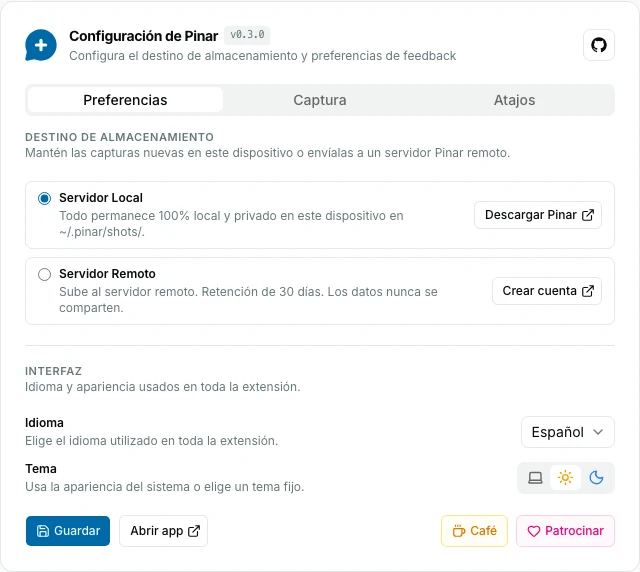Click the INTERFAZ section heading
This screenshot has width=640, height=572.
pos(53,371)
